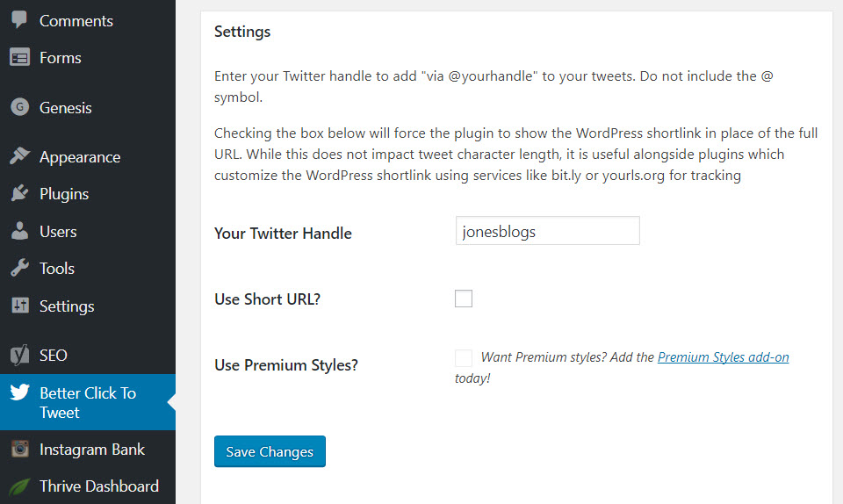Click the Yoast SEO icon
843x504 pixels.
[19, 356]
